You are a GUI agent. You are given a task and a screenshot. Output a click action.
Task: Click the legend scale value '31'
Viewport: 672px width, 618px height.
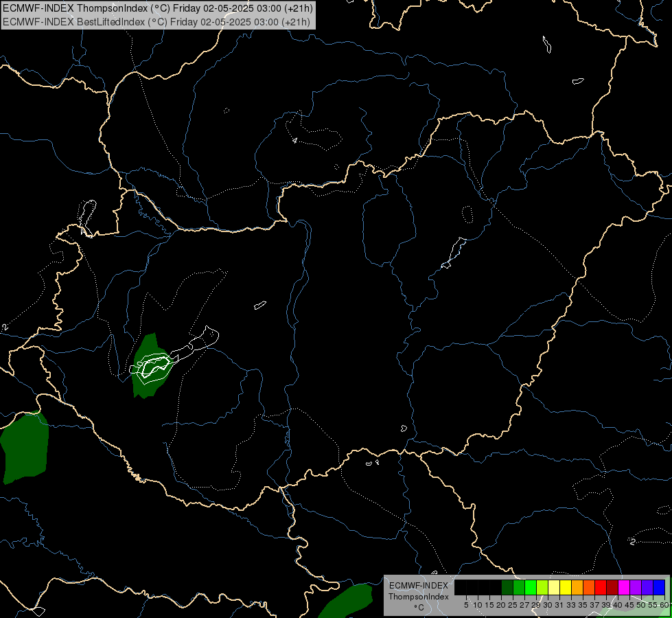point(559,605)
